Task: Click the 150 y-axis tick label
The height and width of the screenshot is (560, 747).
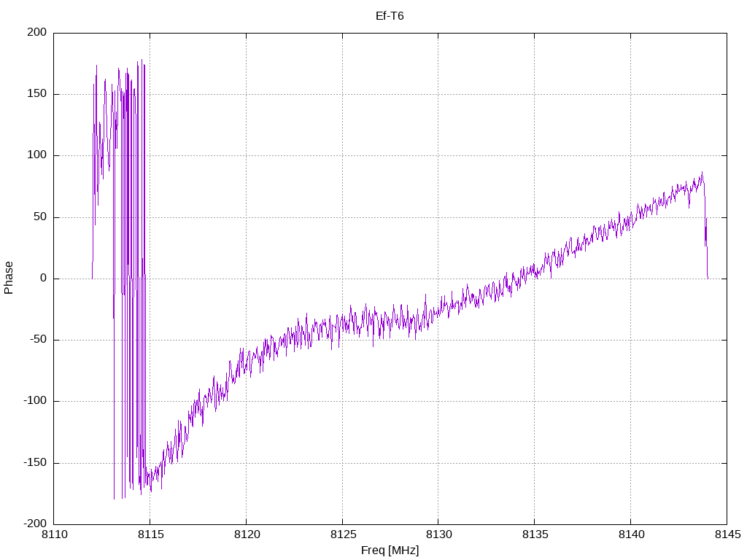Action: pos(37,94)
